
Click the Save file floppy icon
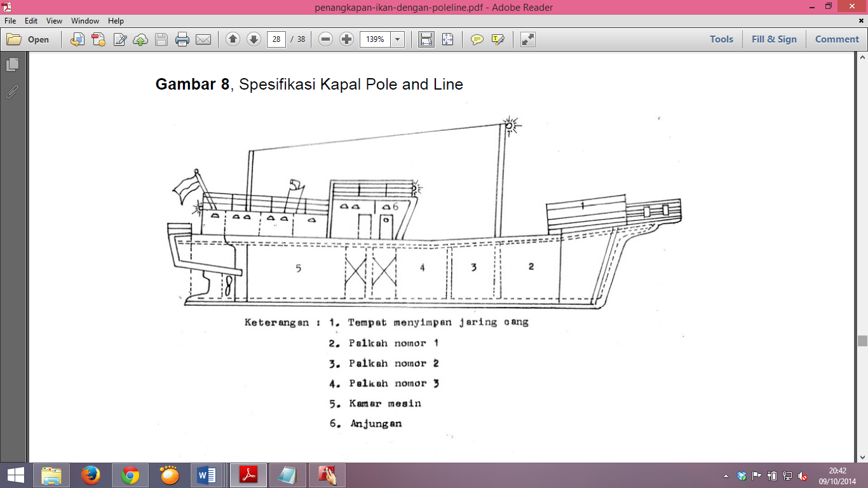[161, 39]
